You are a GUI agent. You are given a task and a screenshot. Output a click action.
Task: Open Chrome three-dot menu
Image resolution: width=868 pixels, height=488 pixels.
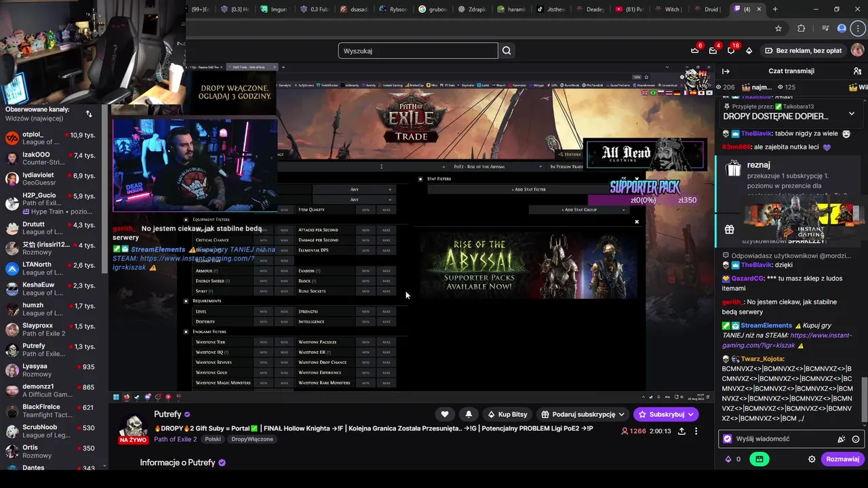859,28
